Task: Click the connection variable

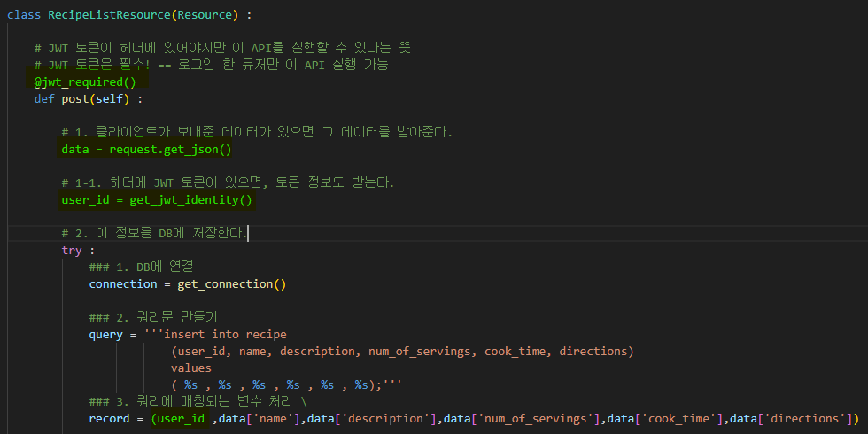Action: (123, 284)
